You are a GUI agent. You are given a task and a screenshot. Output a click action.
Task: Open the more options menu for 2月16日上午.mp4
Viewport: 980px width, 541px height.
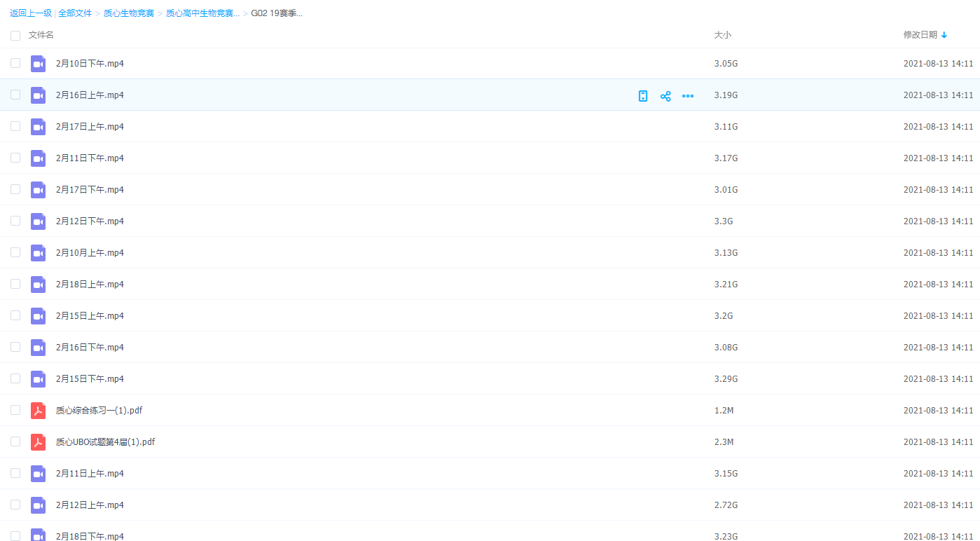[688, 96]
